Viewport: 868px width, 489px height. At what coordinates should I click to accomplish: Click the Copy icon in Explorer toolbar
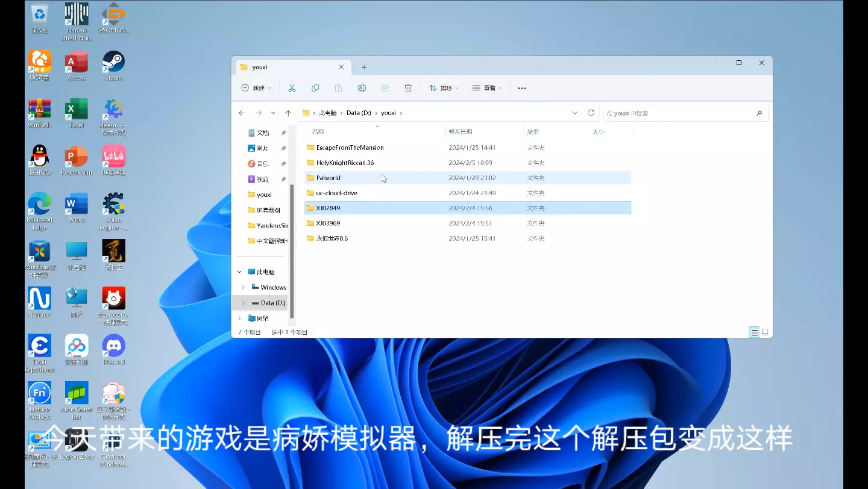tap(315, 88)
